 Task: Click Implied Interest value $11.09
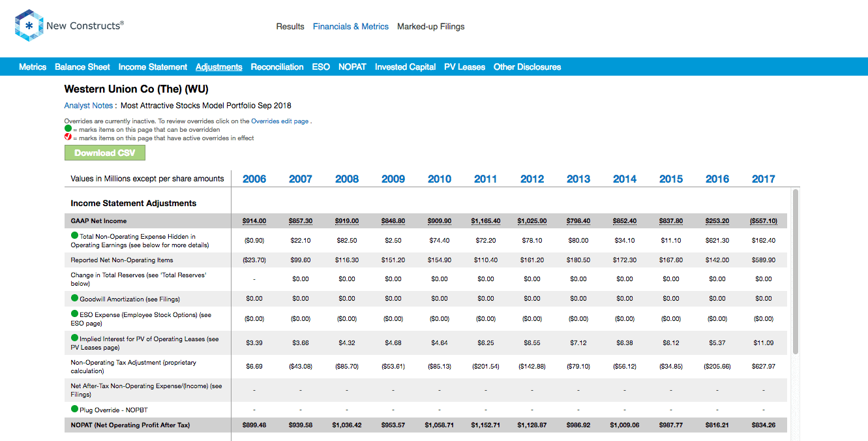(764, 342)
